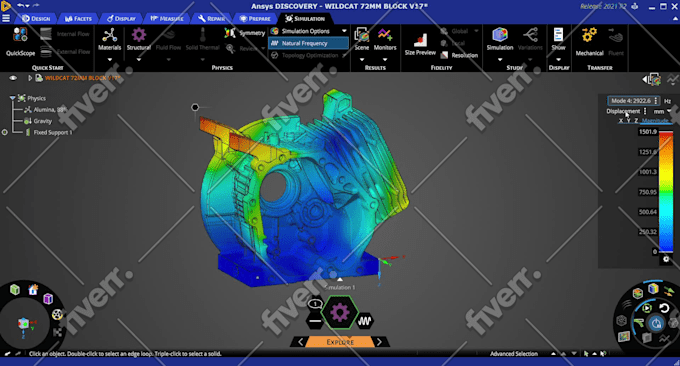Switch to the Facets tab
Screen dimensions: 680x366
78,19
